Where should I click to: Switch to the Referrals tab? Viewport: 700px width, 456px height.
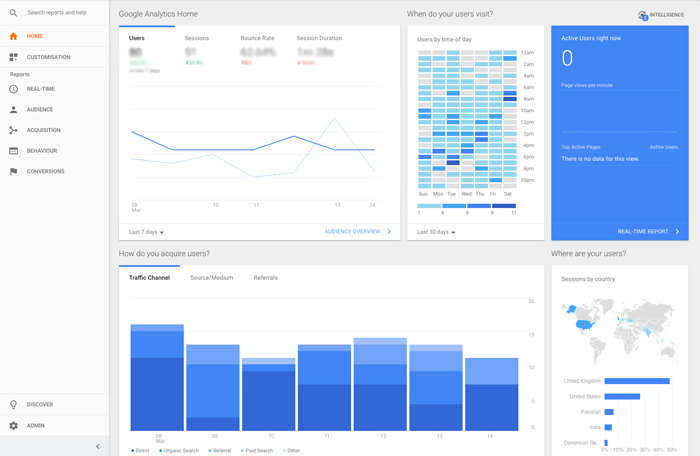point(265,277)
